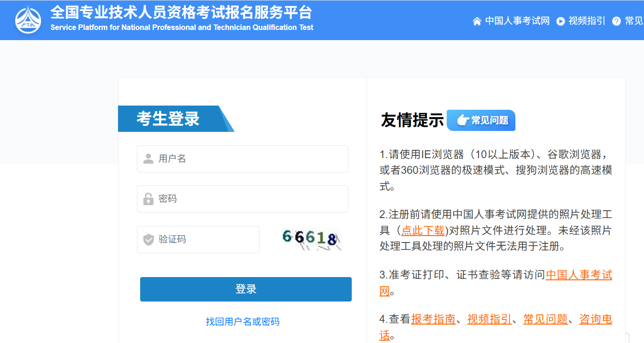Click the home icon beside 中国人事考试网

(x=476, y=21)
